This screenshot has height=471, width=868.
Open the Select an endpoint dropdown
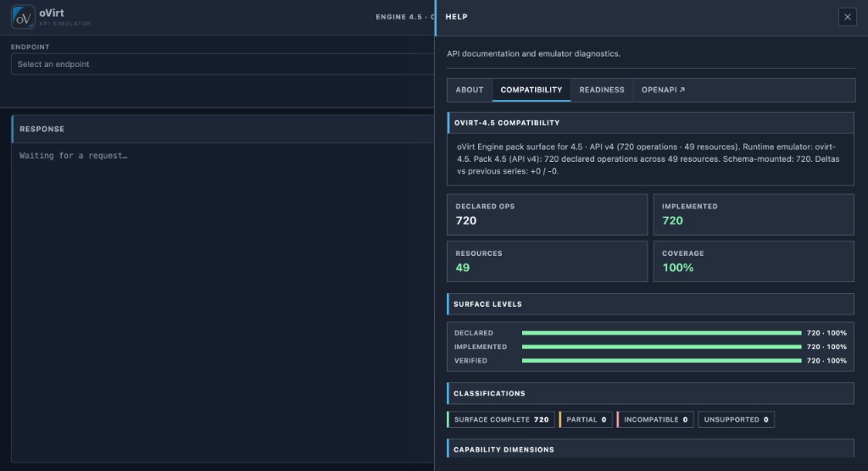pos(223,64)
